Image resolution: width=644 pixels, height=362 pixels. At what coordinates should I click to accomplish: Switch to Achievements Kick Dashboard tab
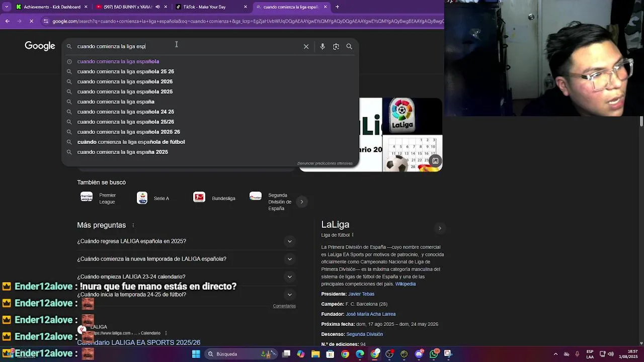coord(52,7)
